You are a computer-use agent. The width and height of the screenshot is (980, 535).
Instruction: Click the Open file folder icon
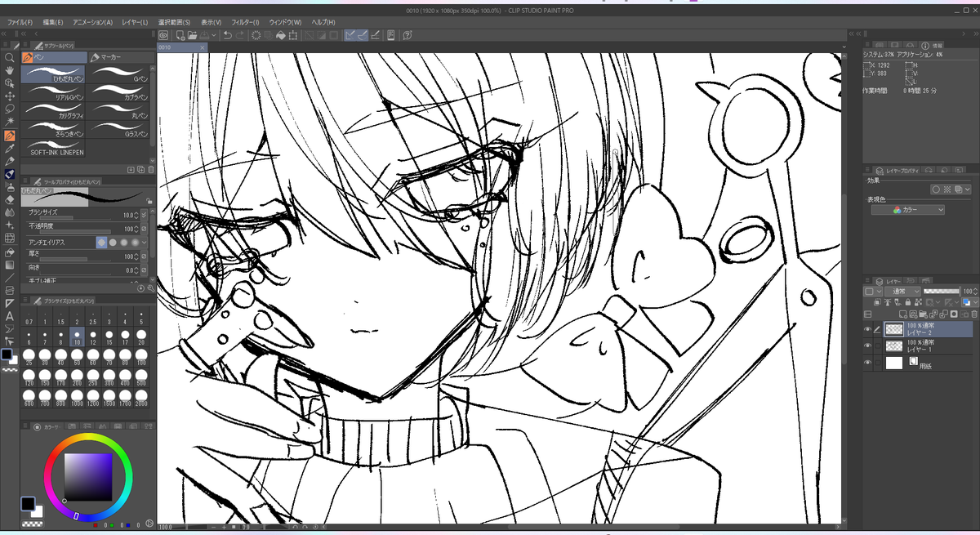pyautogui.click(x=192, y=35)
